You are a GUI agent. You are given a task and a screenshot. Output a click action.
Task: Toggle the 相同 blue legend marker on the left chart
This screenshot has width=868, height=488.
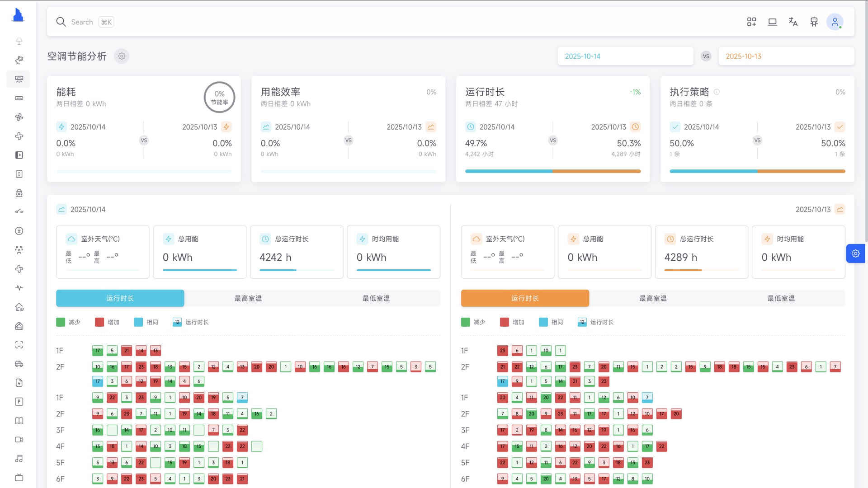click(x=138, y=322)
